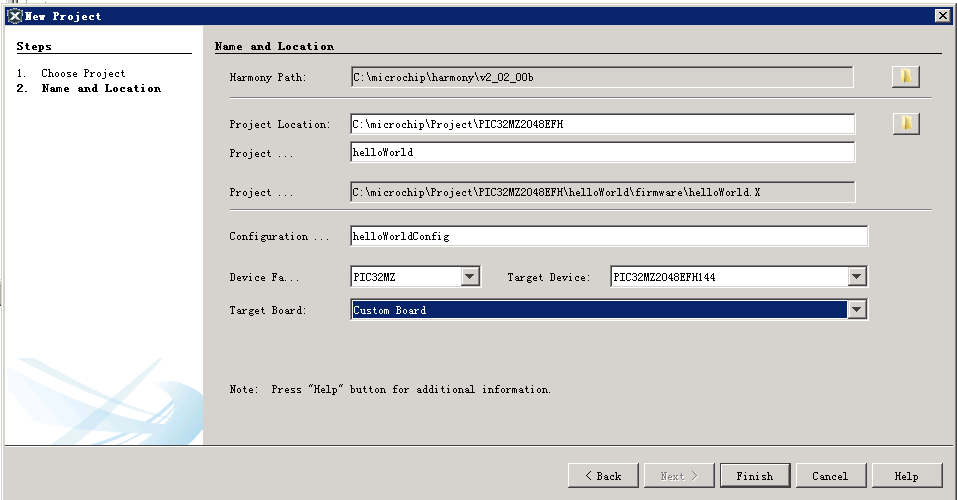Browse for Project Location folder icon
The image size is (957, 500).
click(x=906, y=124)
